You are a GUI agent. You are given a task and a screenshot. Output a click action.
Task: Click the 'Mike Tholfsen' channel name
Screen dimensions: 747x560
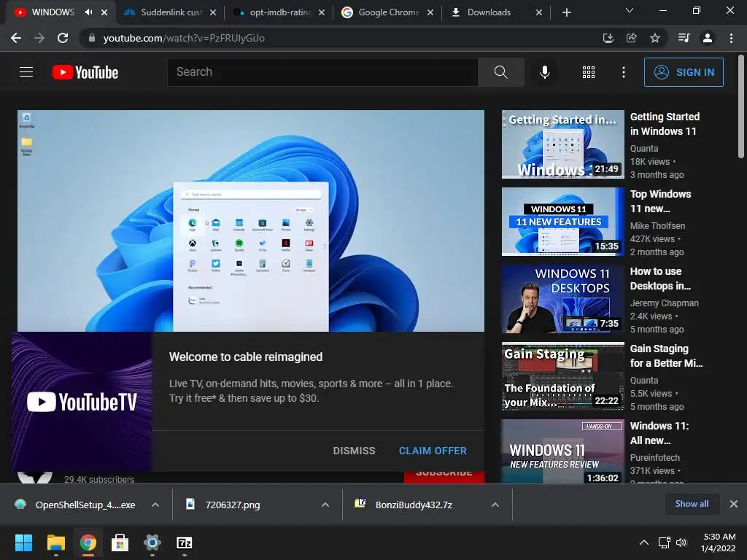(657, 226)
